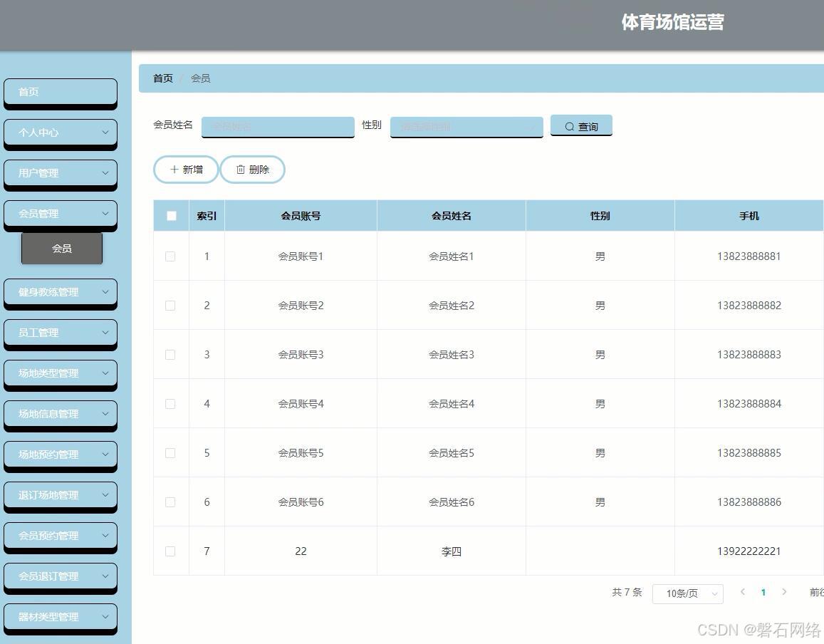Expand the 场地信息管理 sidebar menu
This screenshot has width=824, height=644.
coord(61,415)
